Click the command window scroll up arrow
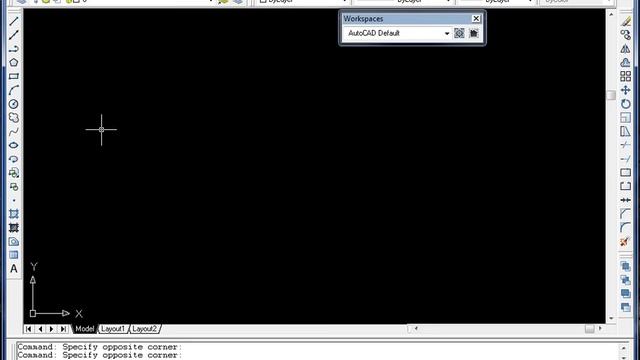Image resolution: width=640 pixels, height=360 pixels. [623, 348]
